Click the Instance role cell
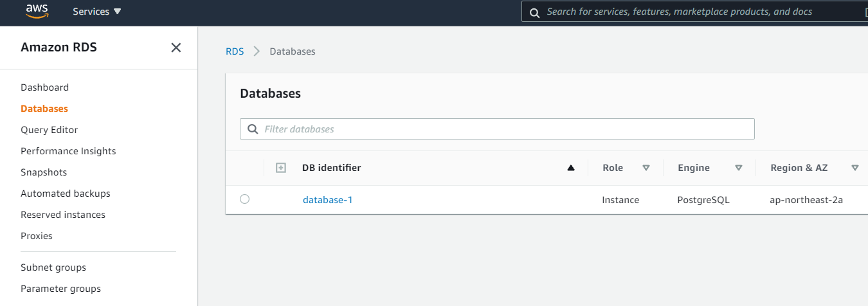Image resolution: width=868 pixels, height=306 pixels. 620,200
